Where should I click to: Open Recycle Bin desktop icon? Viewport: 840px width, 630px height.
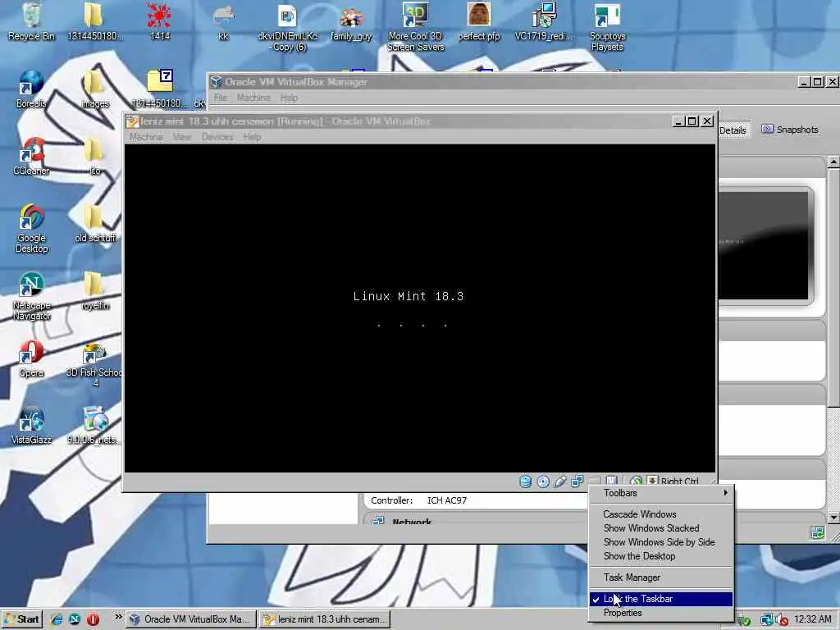pyautogui.click(x=31, y=21)
